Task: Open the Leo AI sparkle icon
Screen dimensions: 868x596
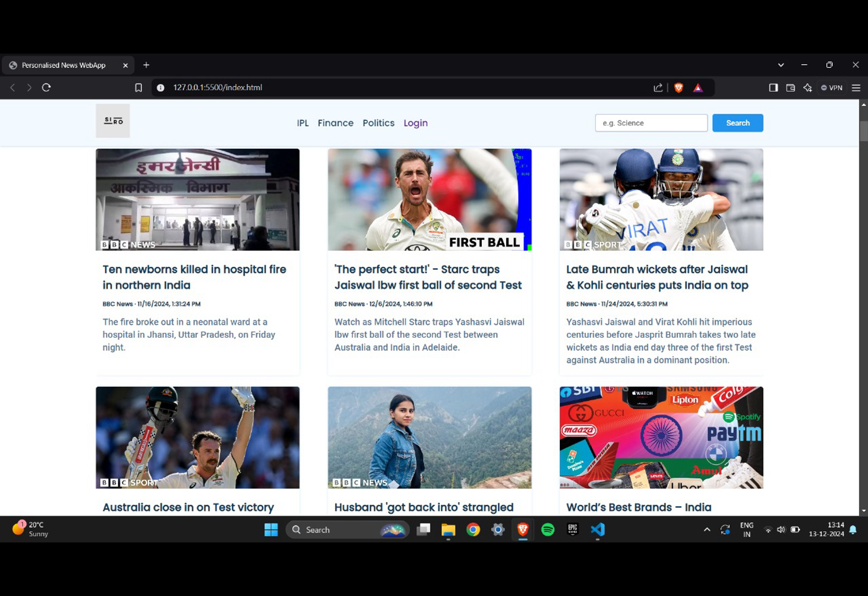Action: click(x=807, y=88)
